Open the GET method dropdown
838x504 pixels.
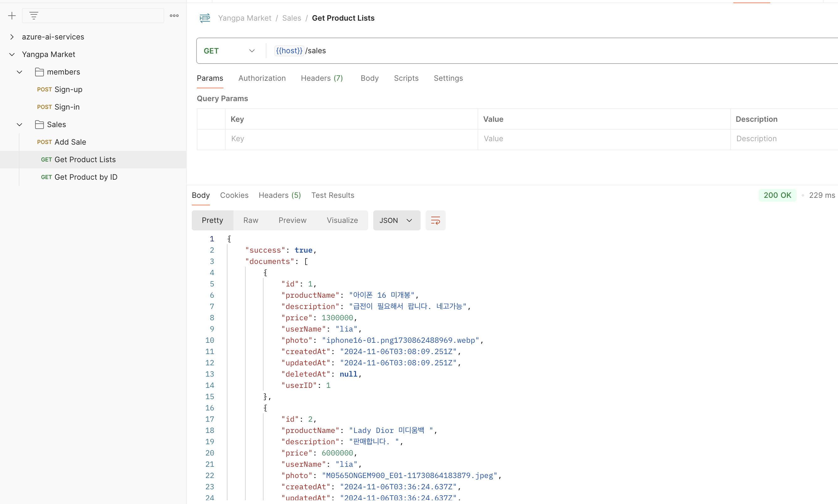pyautogui.click(x=229, y=51)
